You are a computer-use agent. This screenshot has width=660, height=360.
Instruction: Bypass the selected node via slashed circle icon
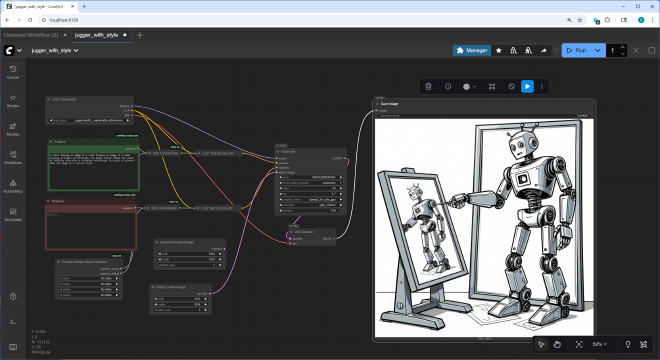coord(511,86)
